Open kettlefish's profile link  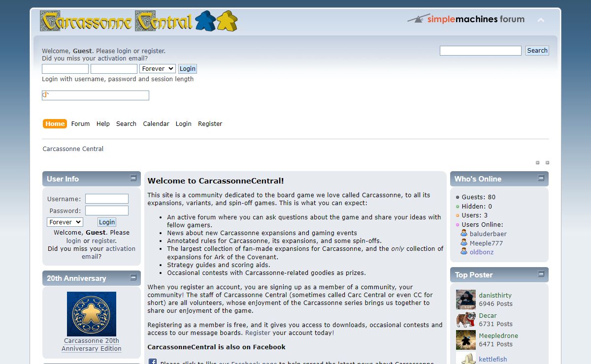click(x=493, y=360)
